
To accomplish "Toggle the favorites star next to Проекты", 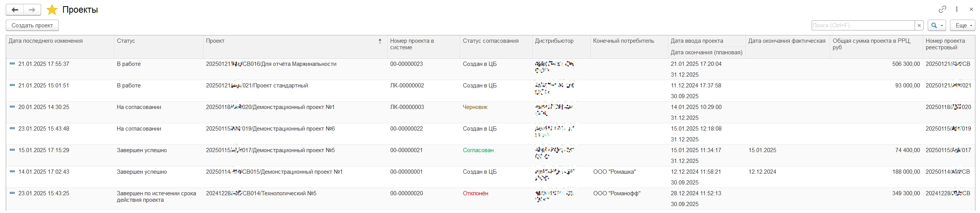I will pos(52,10).
